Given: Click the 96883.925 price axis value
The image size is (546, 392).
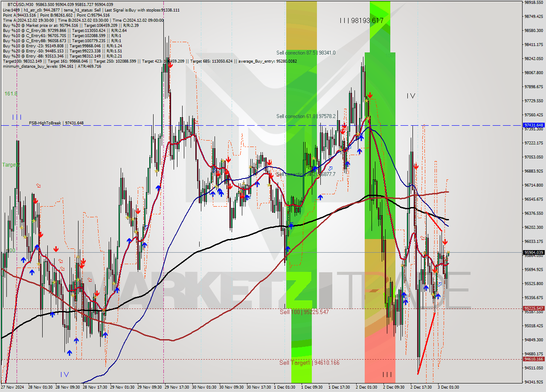Looking at the screenshot, I should (x=534, y=171).
